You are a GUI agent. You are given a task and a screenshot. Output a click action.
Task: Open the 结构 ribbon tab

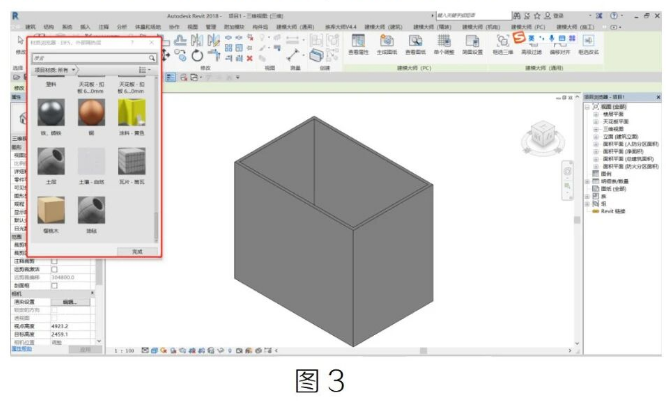[x=49, y=27]
